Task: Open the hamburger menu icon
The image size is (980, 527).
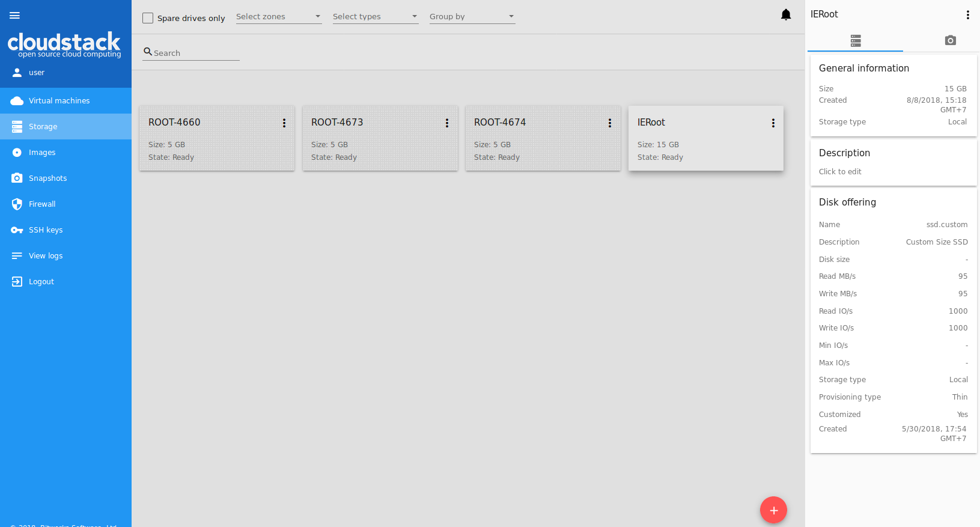Action: click(14, 16)
